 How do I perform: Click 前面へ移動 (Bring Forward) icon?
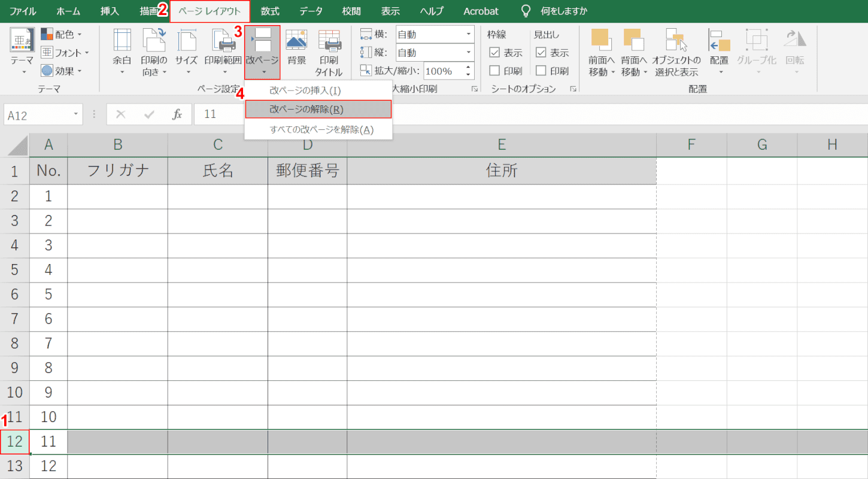click(600, 40)
